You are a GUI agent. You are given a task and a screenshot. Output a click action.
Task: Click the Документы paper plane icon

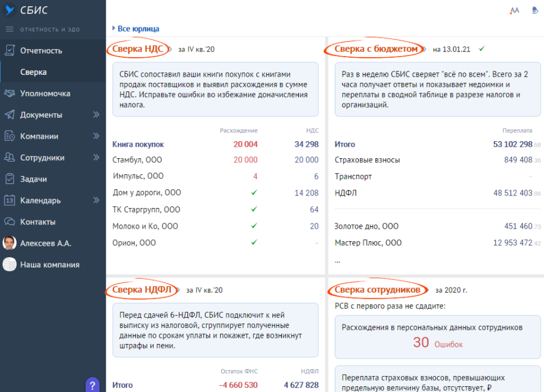coord(9,114)
